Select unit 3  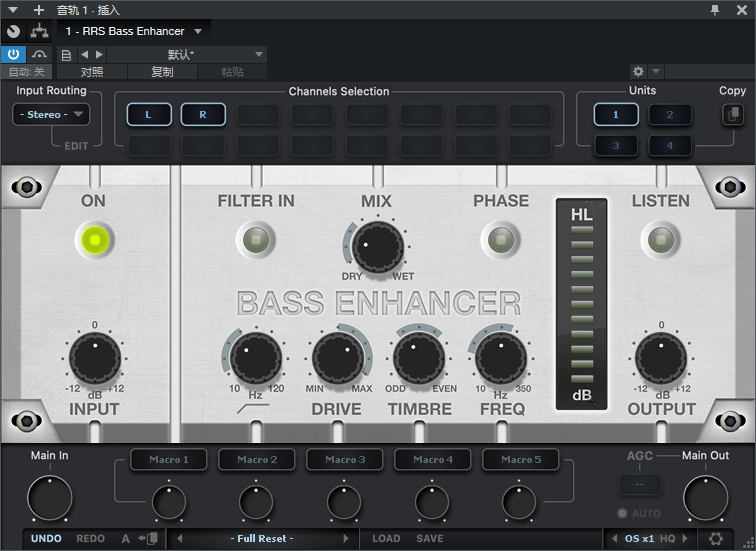616,146
